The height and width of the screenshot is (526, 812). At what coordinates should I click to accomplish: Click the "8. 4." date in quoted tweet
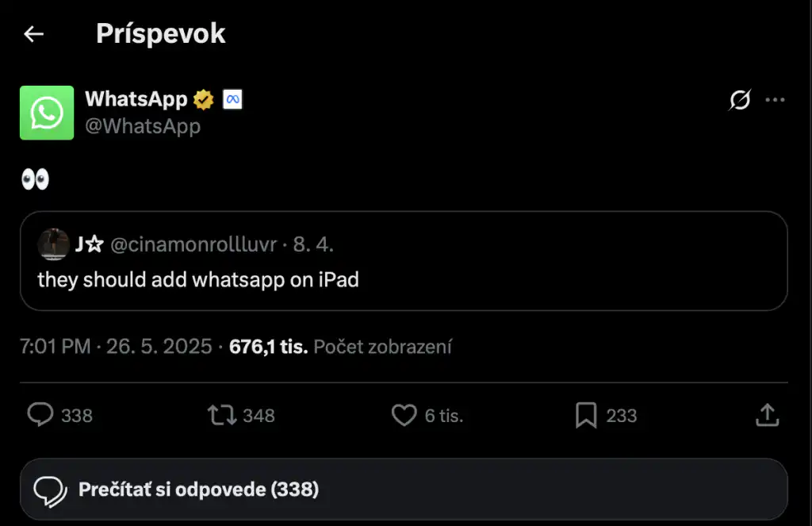316,244
